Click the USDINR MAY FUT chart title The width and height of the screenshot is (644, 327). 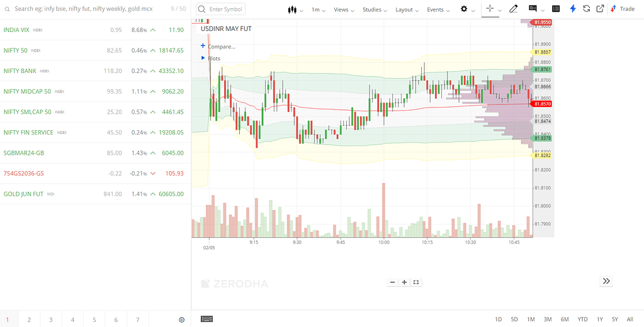(x=226, y=29)
